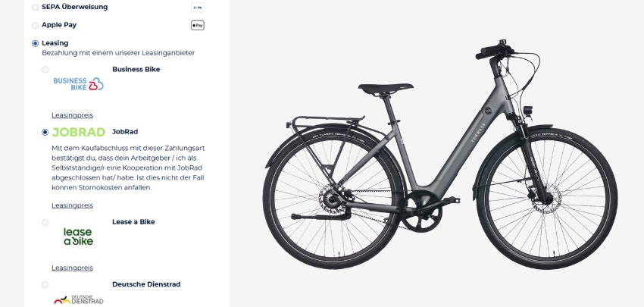
Task: Select the JobRad leasing radio button
Action: [x=45, y=132]
